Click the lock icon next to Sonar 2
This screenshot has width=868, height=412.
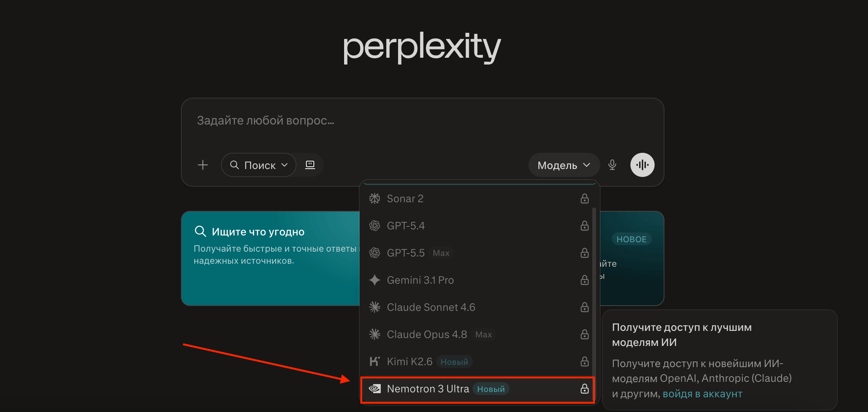coord(585,198)
